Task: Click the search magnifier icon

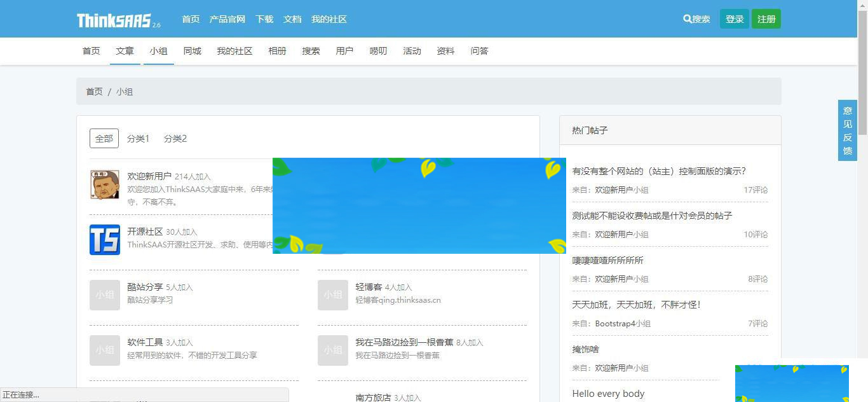Action: click(x=687, y=18)
